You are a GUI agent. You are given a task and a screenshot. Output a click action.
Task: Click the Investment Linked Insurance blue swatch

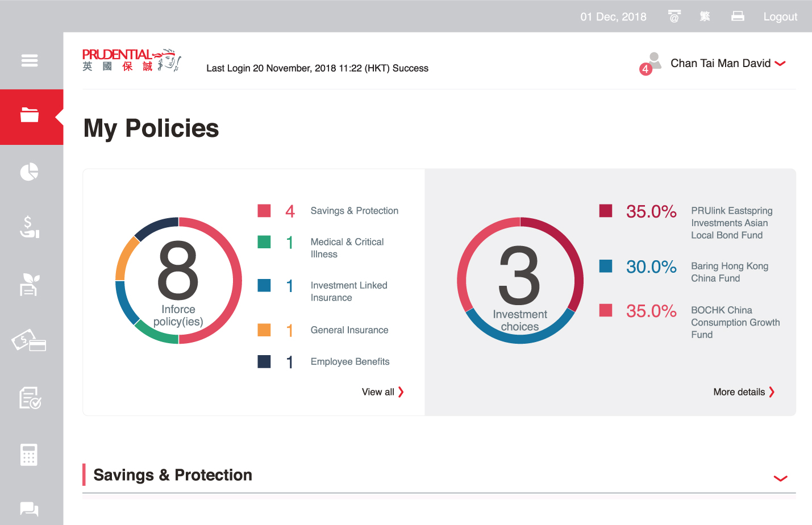click(264, 285)
